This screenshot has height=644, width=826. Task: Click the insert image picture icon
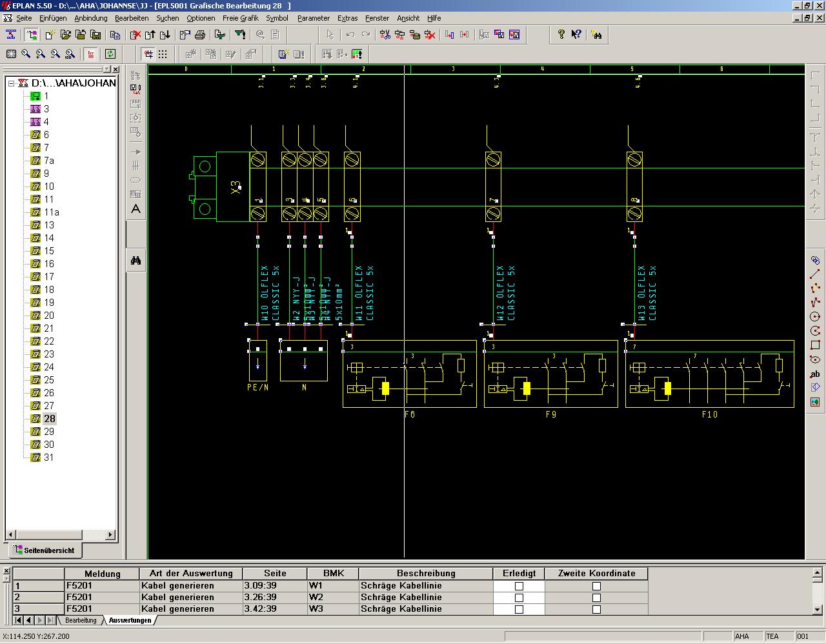(815, 402)
